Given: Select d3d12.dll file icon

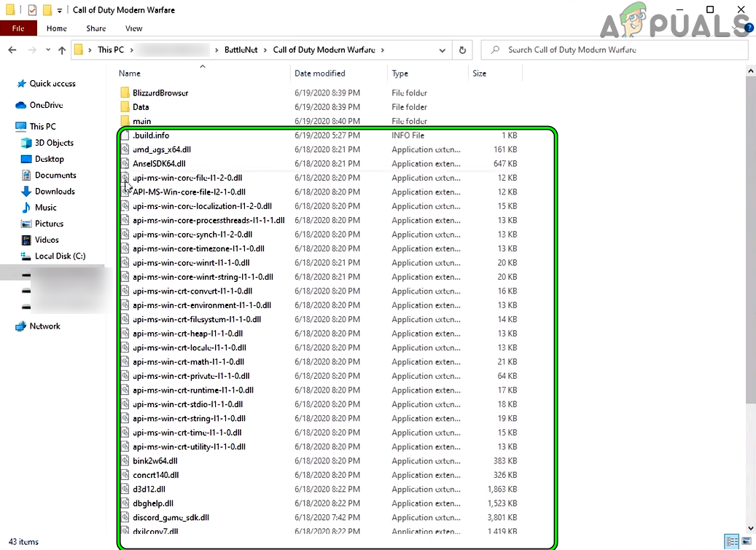Looking at the screenshot, I should click(125, 490).
